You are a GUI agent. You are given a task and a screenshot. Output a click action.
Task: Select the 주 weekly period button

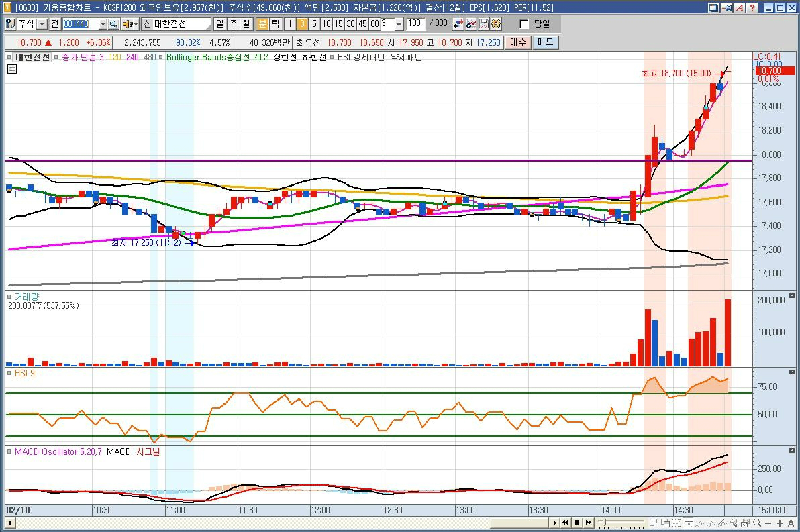[x=233, y=24]
